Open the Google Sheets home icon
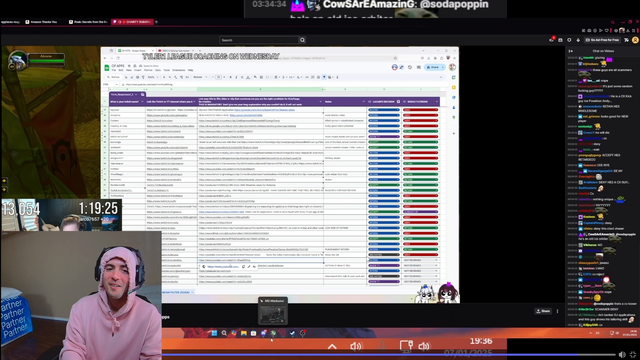Viewport: 640px width, 360px height. coord(107,68)
